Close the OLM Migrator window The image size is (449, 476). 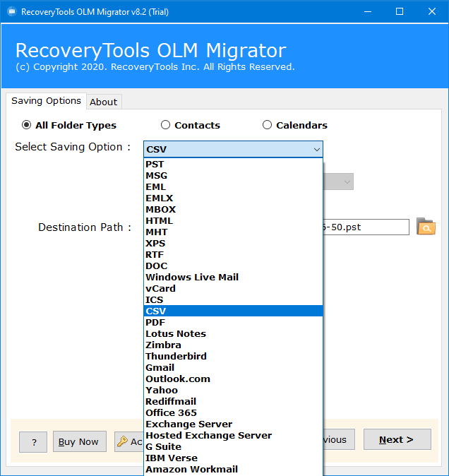tap(432, 11)
